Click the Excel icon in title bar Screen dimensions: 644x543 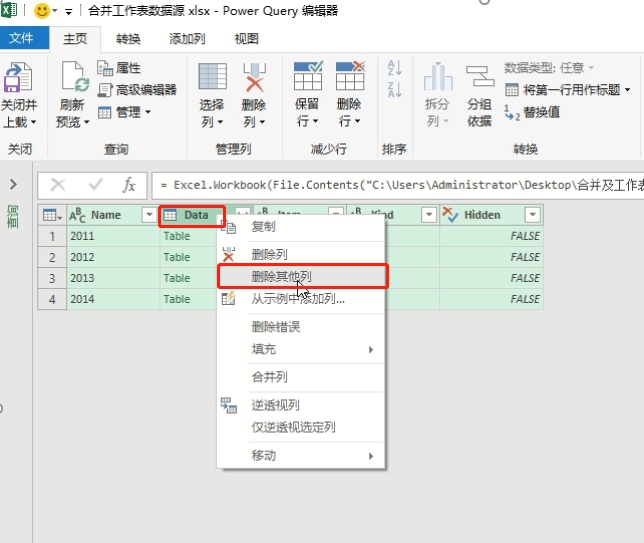[x=9, y=10]
